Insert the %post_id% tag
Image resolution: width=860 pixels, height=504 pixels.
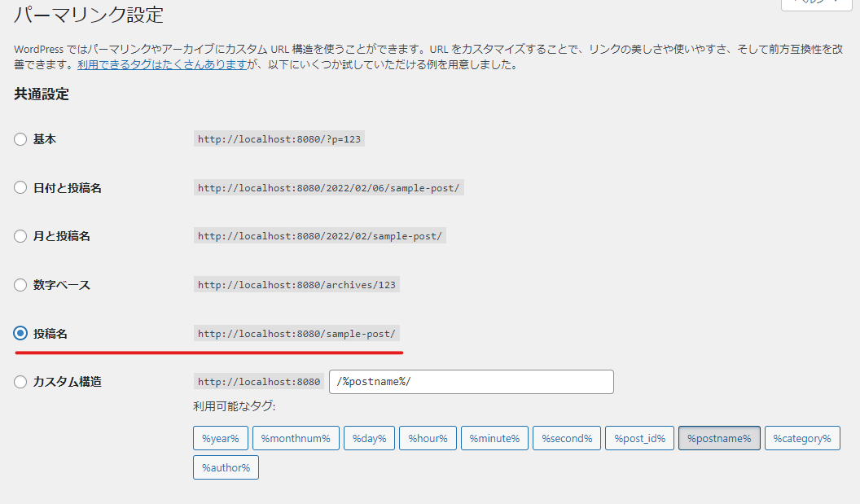pos(639,437)
